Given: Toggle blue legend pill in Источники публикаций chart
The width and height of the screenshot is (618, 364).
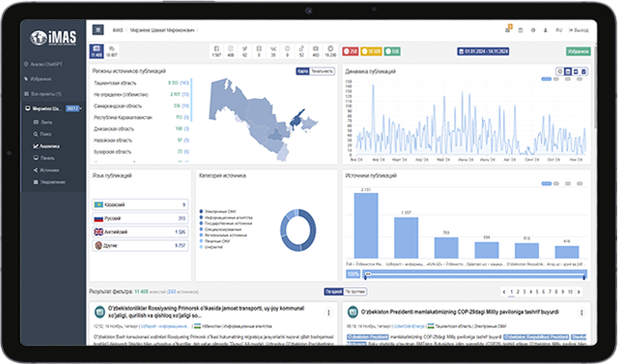Looking at the screenshot, I should click(x=547, y=183).
